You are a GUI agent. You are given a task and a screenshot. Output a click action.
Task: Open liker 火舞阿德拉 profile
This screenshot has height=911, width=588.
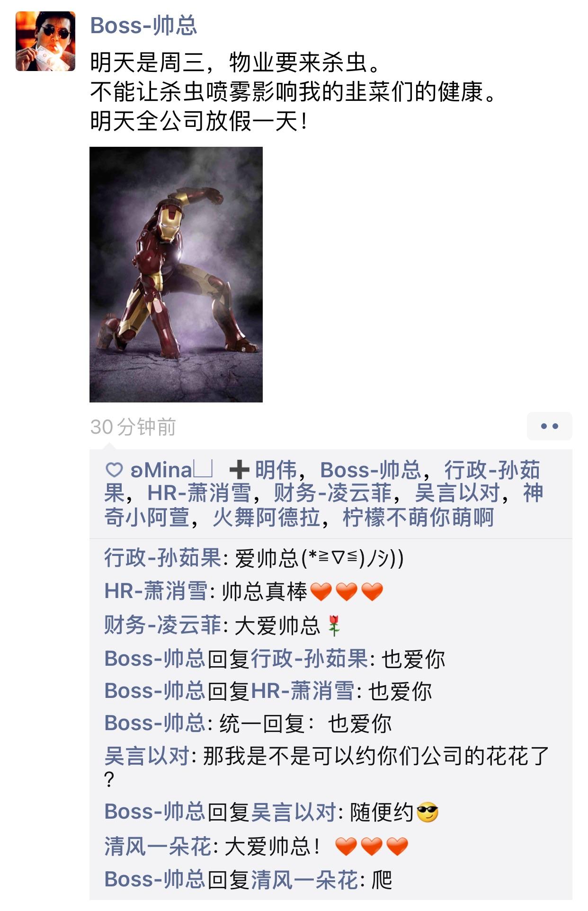click(267, 517)
